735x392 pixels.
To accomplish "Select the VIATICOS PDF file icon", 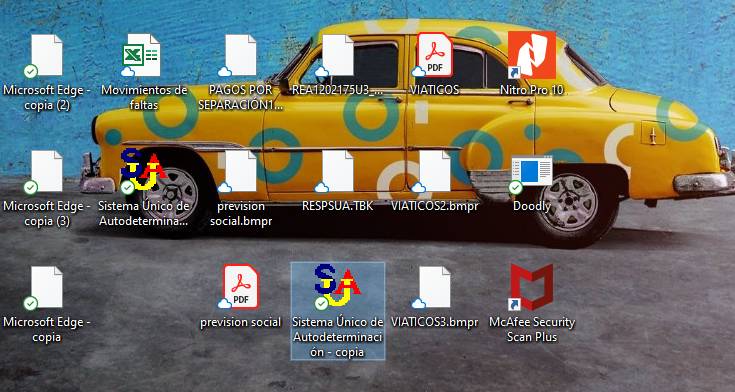I will point(434,55).
